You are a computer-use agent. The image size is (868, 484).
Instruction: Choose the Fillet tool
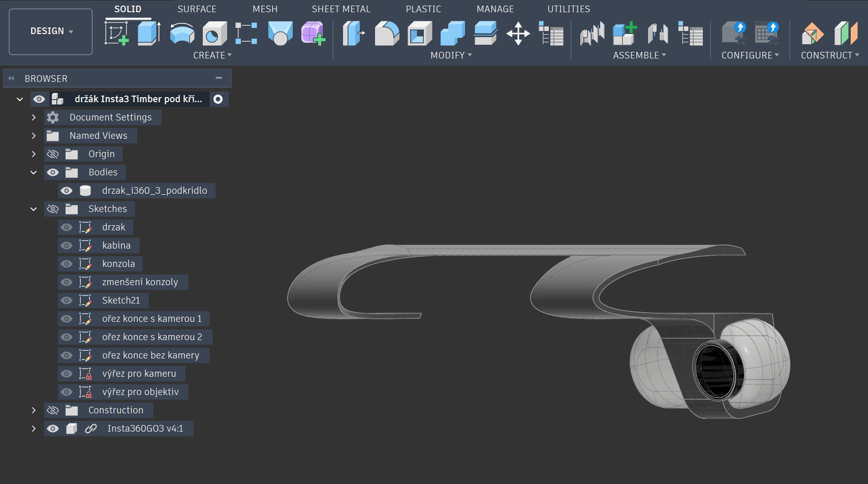387,34
